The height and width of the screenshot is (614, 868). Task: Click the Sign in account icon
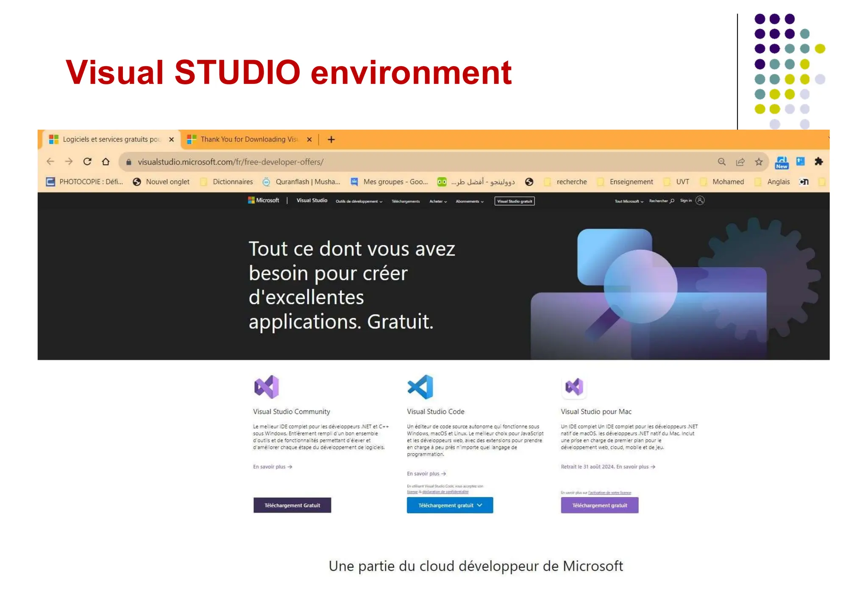click(700, 201)
